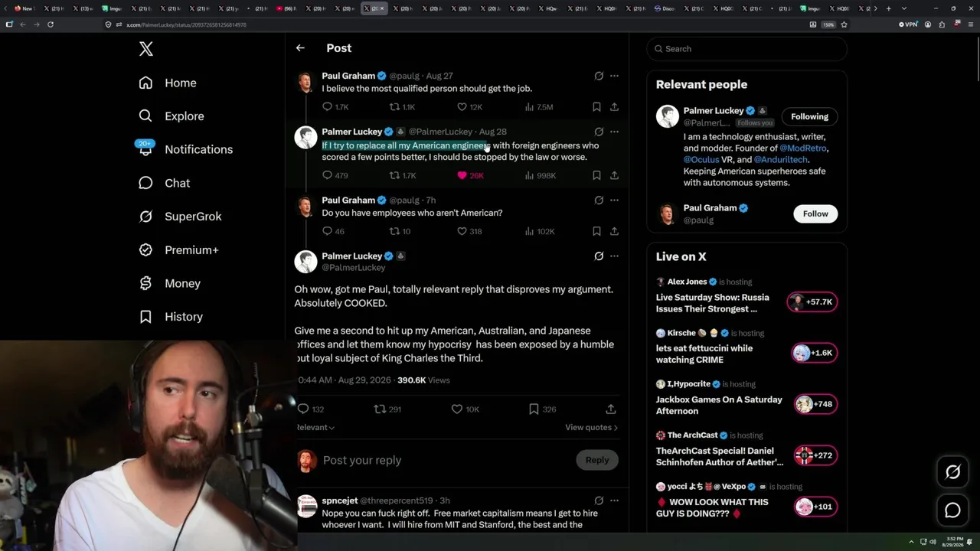Repost the main post with 291 reposts

387,409
